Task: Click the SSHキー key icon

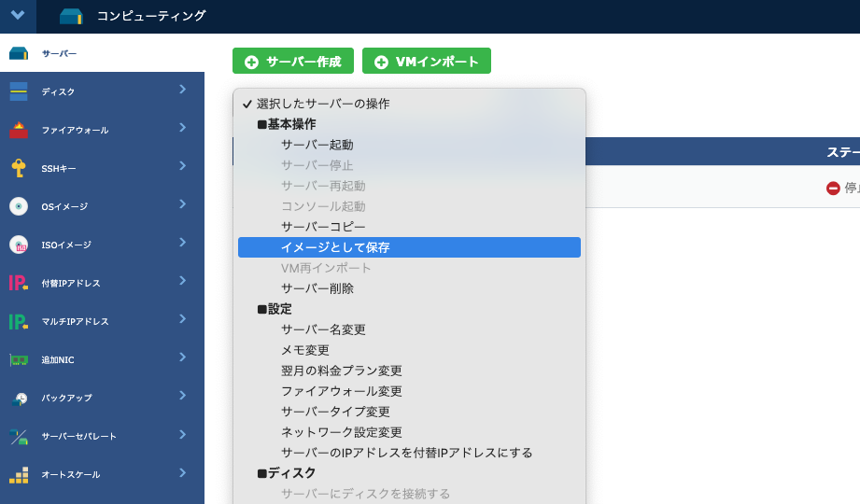Action: pyautogui.click(x=19, y=168)
